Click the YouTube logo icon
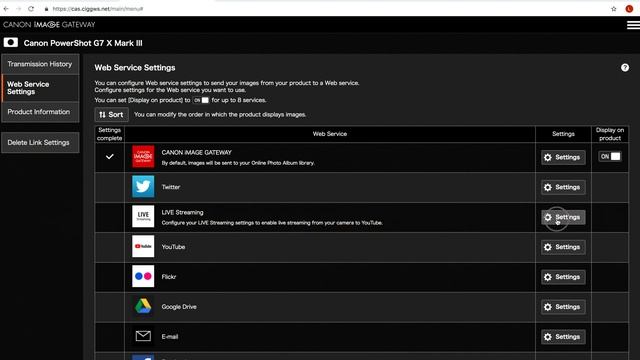The width and height of the screenshot is (640, 360). click(143, 246)
